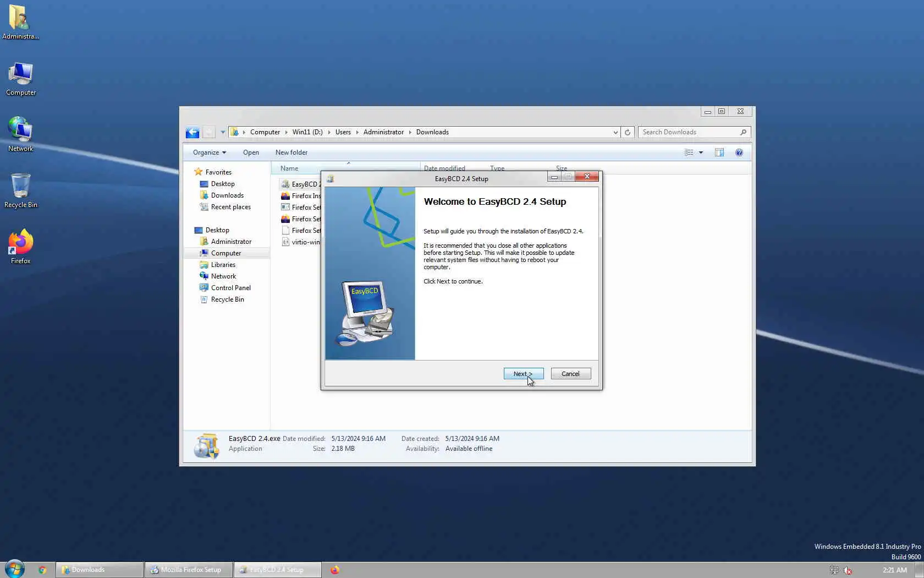
Task: Open the muted volume icon in the tray
Action: (x=848, y=570)
